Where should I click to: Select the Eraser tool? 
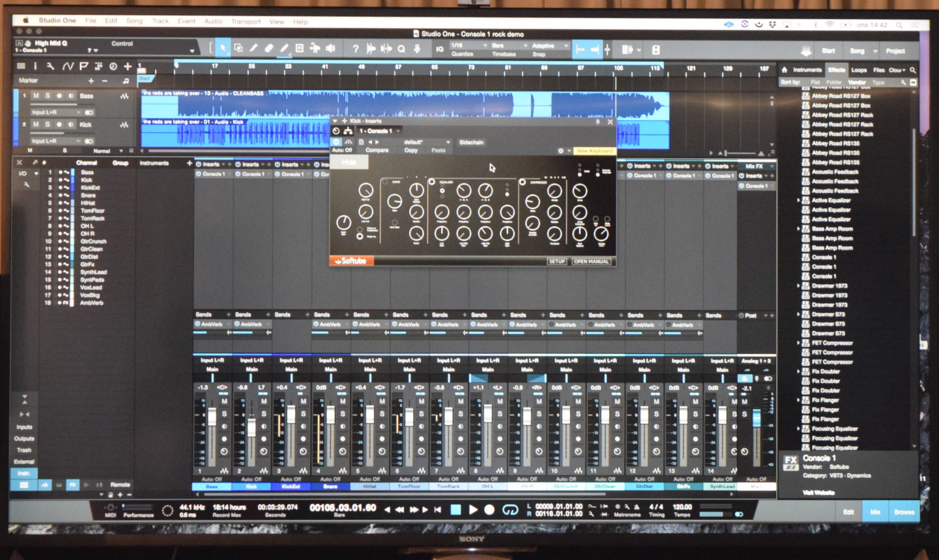269,48
